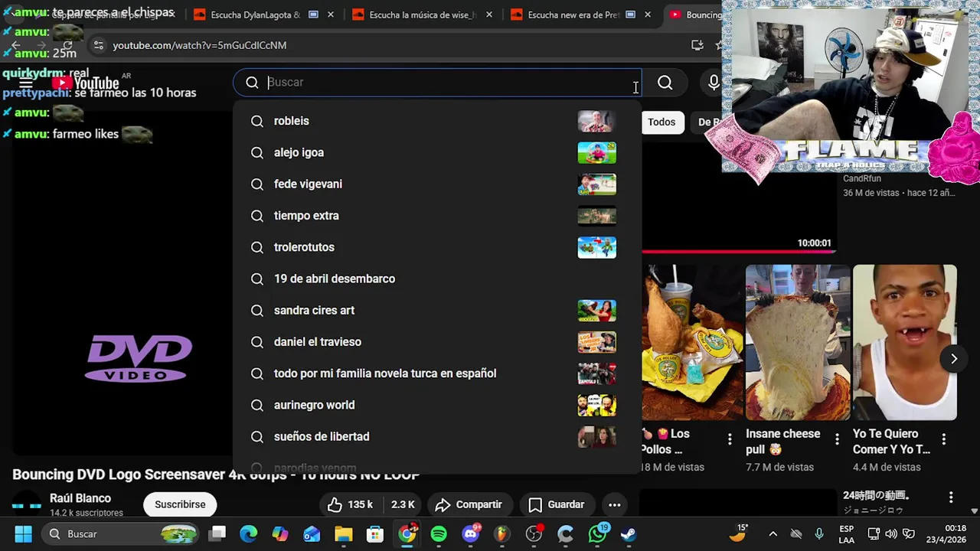Open FL Studio from the taskbar
980x551 pixels.
pyautogui.click(x=501, y=533)
